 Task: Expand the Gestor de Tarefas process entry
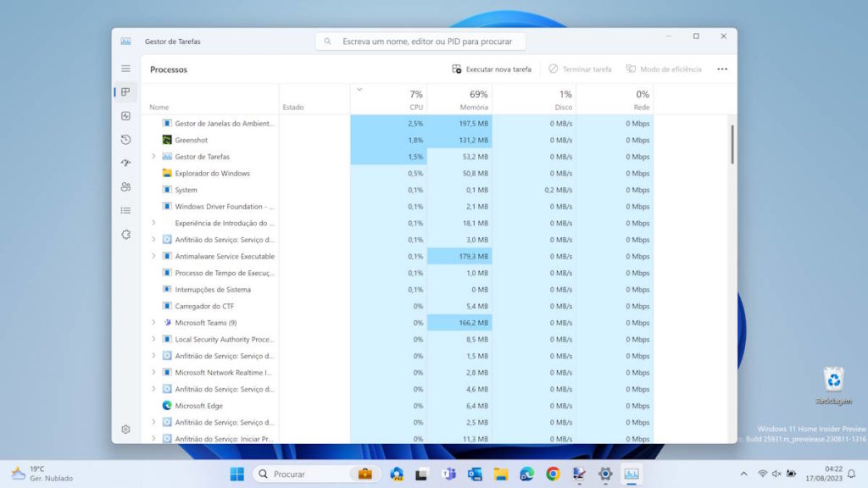point(153,157)
